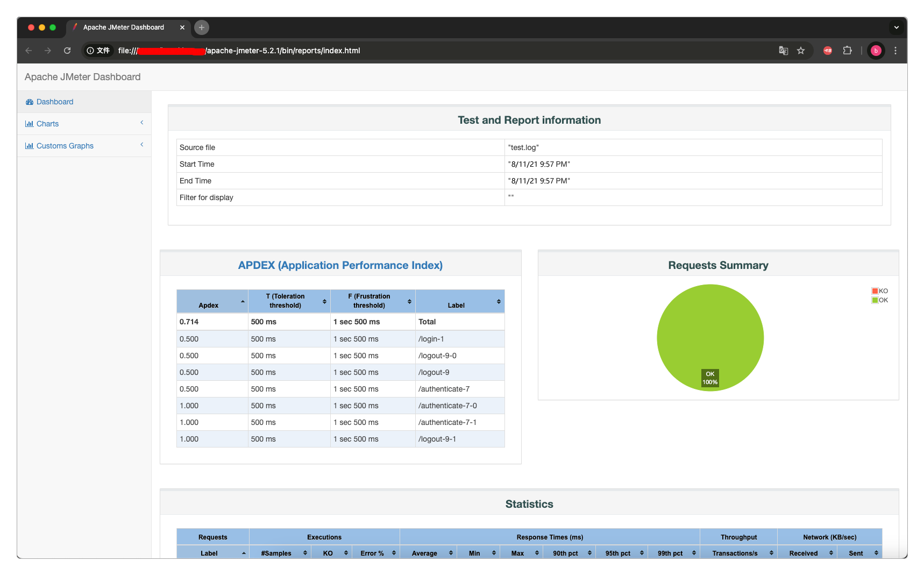The height and width of the screenshot is (575, 924).
Task: Sort APDEX table by Label column
Action: (x=460, y=301)
